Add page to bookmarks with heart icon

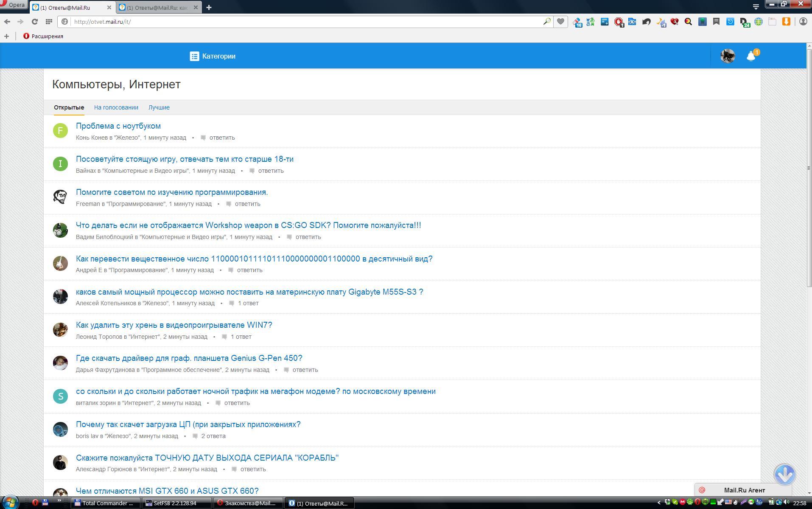(561, 21)
